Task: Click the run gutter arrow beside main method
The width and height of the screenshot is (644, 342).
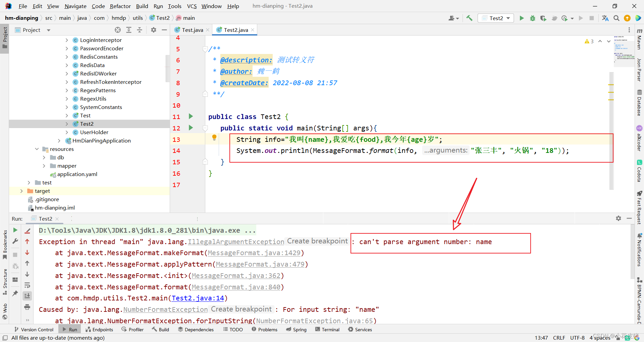Action: [x=191, y=128]
